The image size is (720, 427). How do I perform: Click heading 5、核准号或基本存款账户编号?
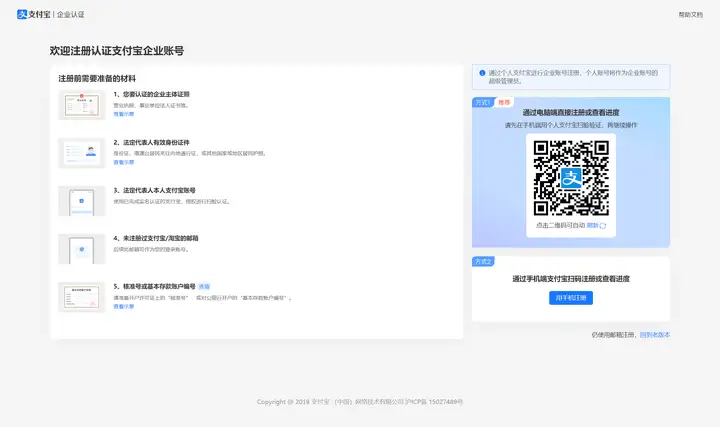(x=154, y=287)
